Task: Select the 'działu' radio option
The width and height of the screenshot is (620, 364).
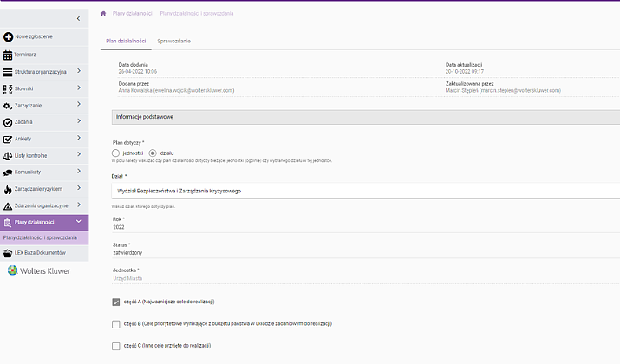Action: click(x=153, y=153)
